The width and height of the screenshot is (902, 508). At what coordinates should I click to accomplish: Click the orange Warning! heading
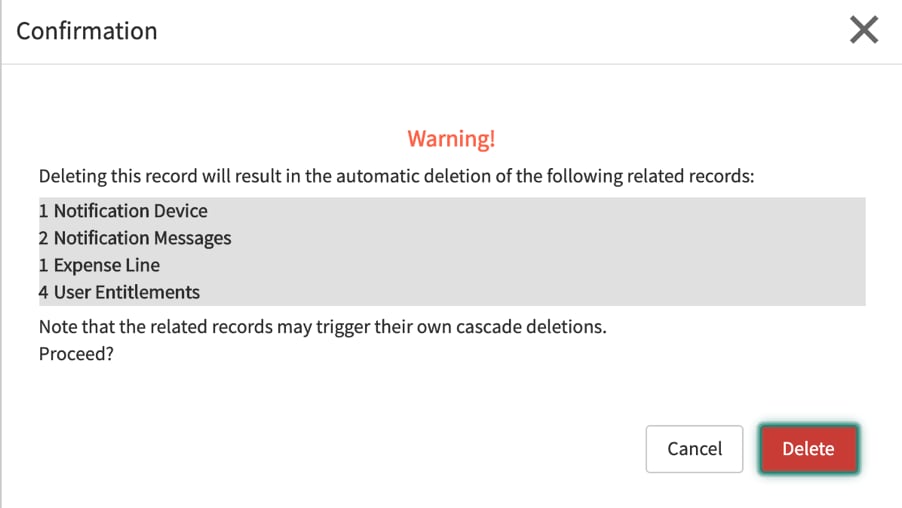click(x=451, y=139)
